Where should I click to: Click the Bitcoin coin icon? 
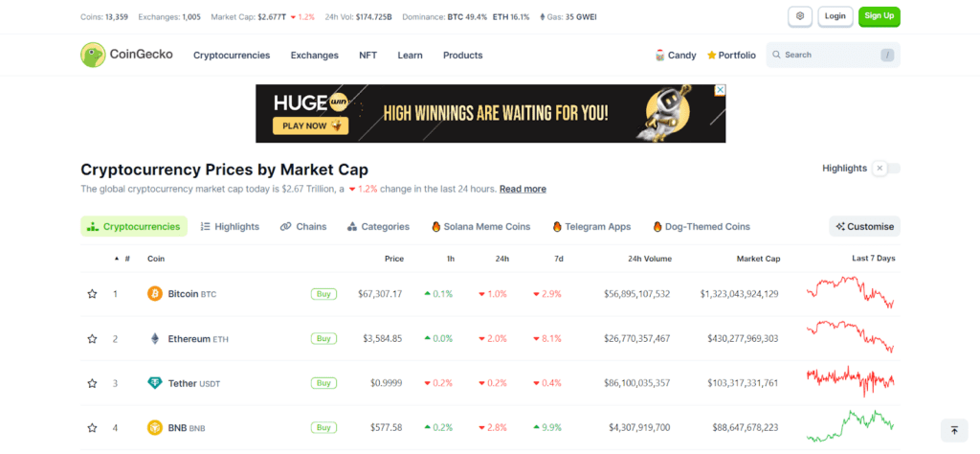click(154, 293)
